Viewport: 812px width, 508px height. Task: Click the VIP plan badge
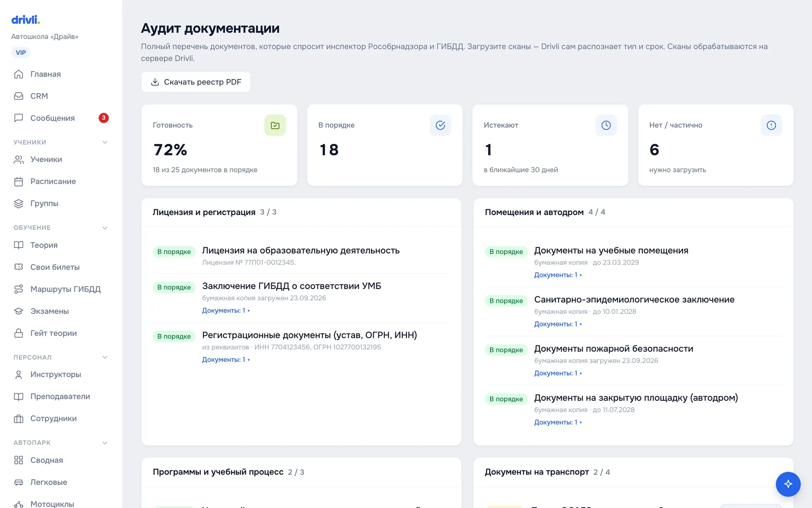click(x=21, y=52)
